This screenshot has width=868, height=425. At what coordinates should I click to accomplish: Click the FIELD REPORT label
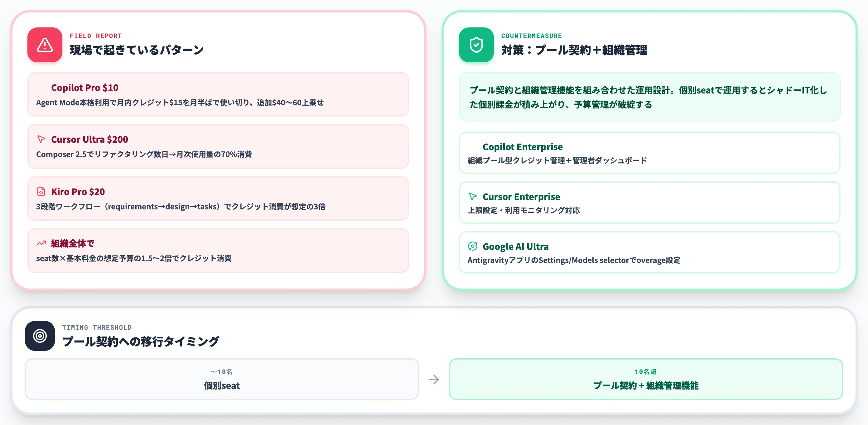pyautogui.click(x=96, y=36)
